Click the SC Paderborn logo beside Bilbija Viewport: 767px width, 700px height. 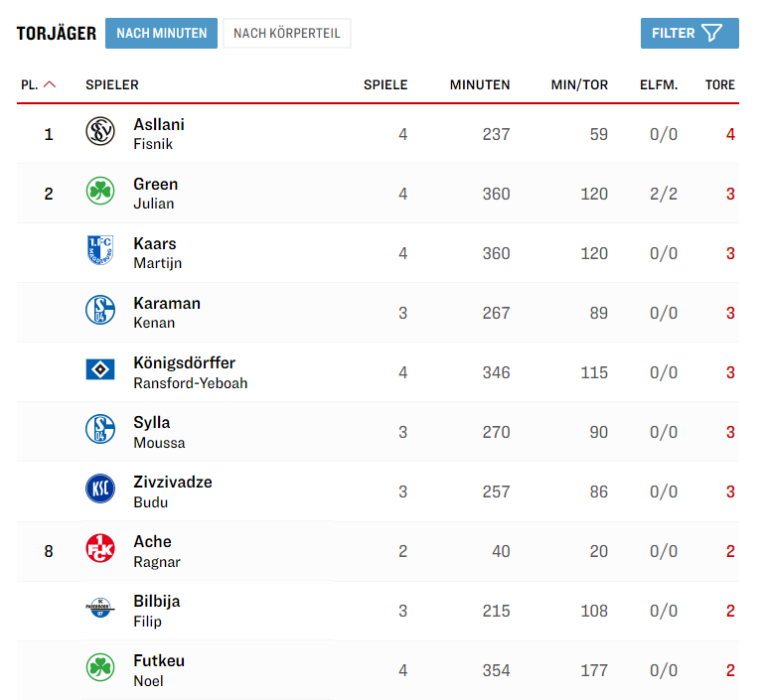click(100, 609)
